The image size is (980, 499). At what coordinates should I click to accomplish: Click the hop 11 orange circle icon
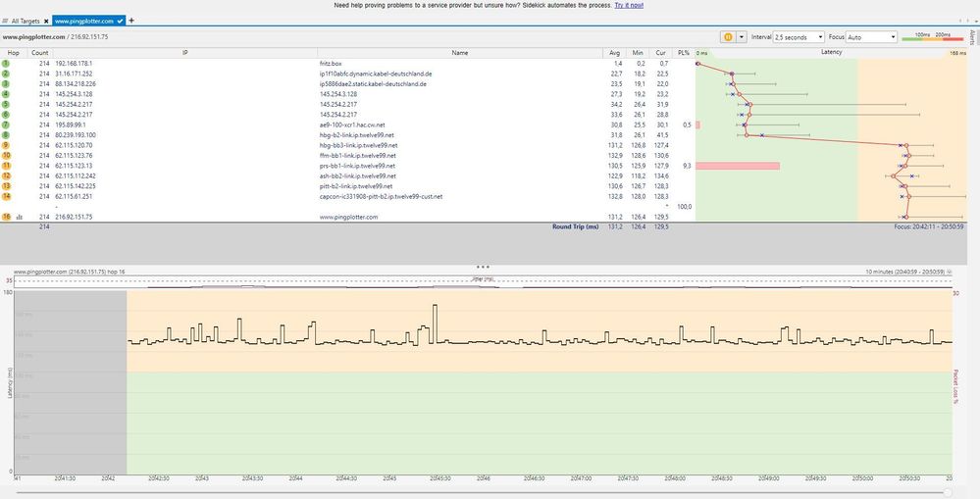pos(6,166)
